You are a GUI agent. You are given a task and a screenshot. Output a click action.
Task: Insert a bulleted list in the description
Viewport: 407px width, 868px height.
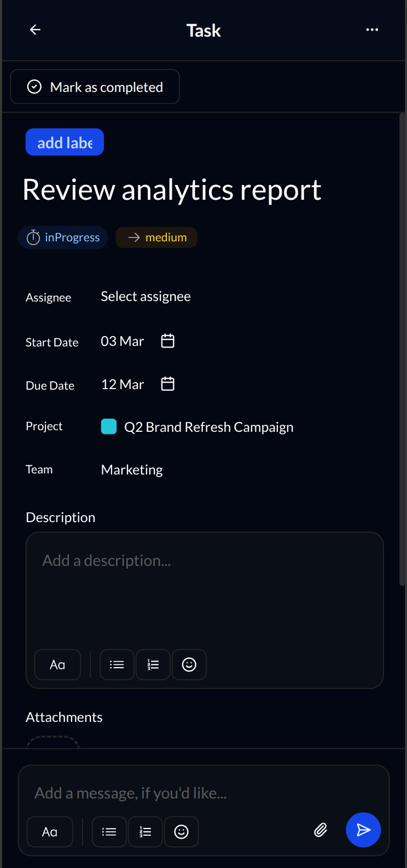[x=117, y=664]
